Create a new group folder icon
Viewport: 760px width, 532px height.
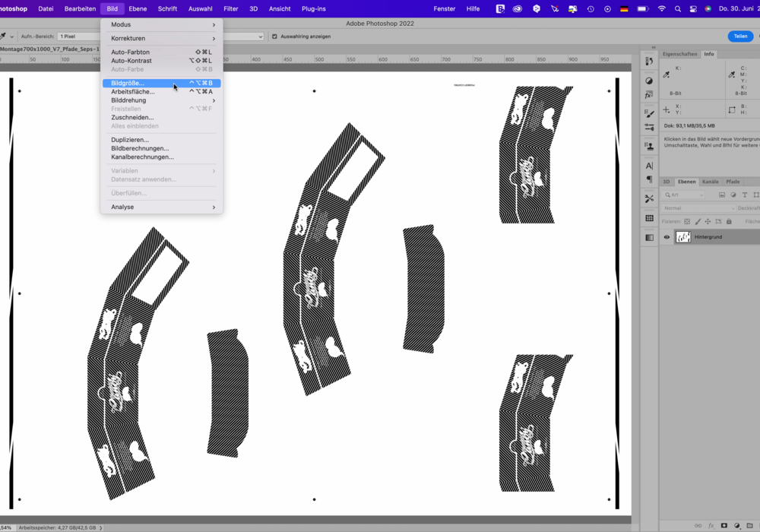point(750,526)
